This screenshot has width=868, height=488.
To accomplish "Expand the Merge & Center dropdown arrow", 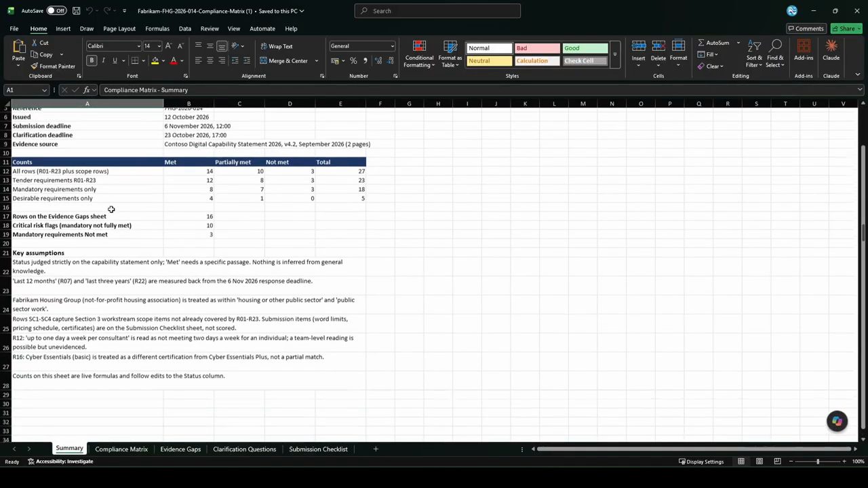I will [x=316, y=61].
